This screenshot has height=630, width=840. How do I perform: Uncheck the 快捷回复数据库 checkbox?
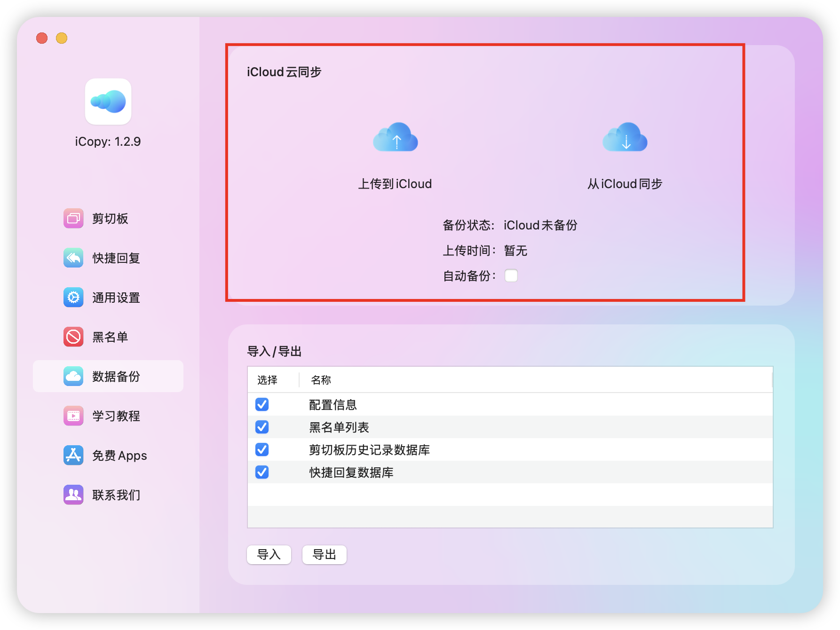pyautogui.click(x=262, y=472)
